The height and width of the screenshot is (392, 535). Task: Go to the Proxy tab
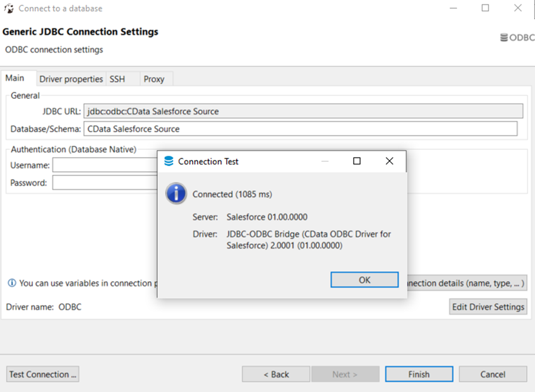click(x=154, y=79)
